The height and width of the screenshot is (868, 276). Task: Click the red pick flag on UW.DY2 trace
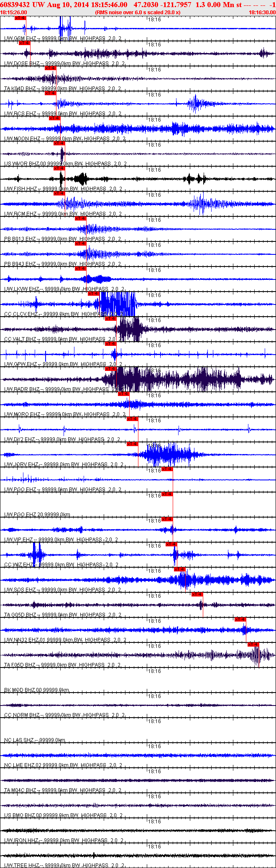click(133, 419)
